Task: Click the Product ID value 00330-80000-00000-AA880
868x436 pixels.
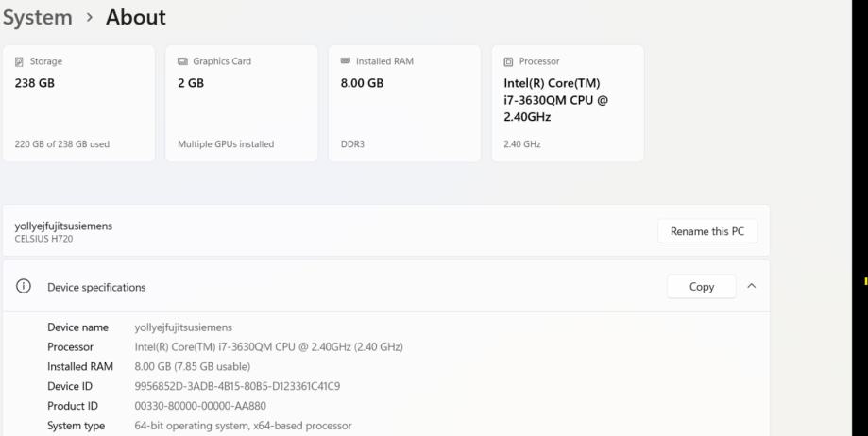Action: pos(200,406)
